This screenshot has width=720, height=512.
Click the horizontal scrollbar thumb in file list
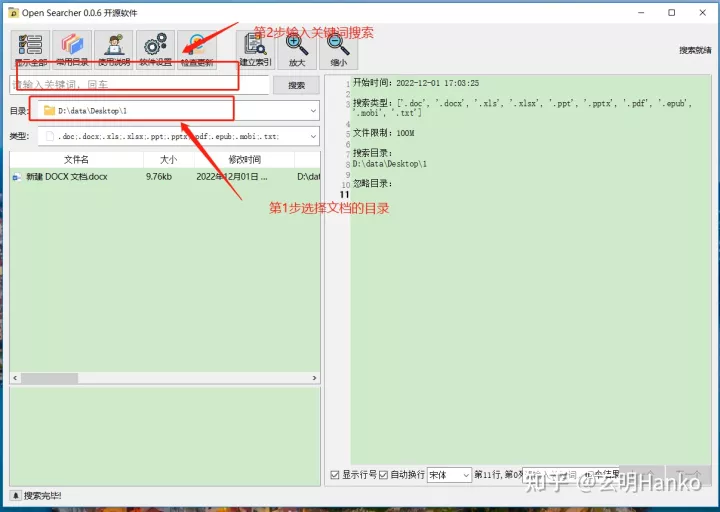[x=49, y=378]
